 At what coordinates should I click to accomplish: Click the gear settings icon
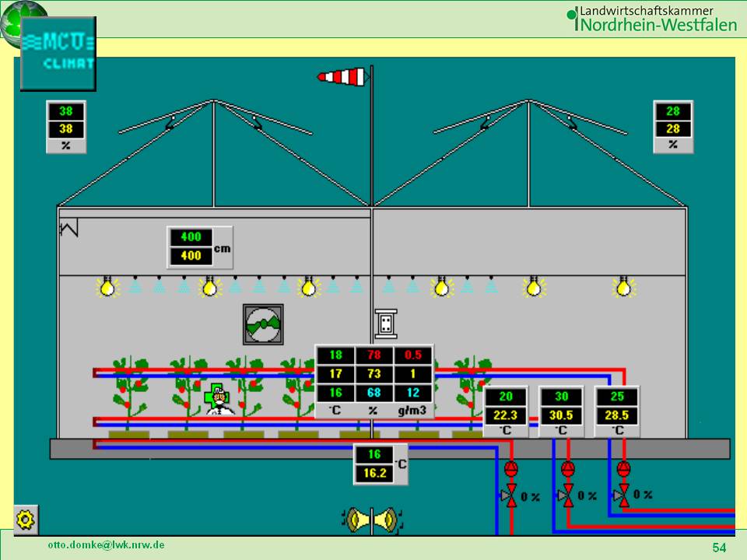coord(26,518)
